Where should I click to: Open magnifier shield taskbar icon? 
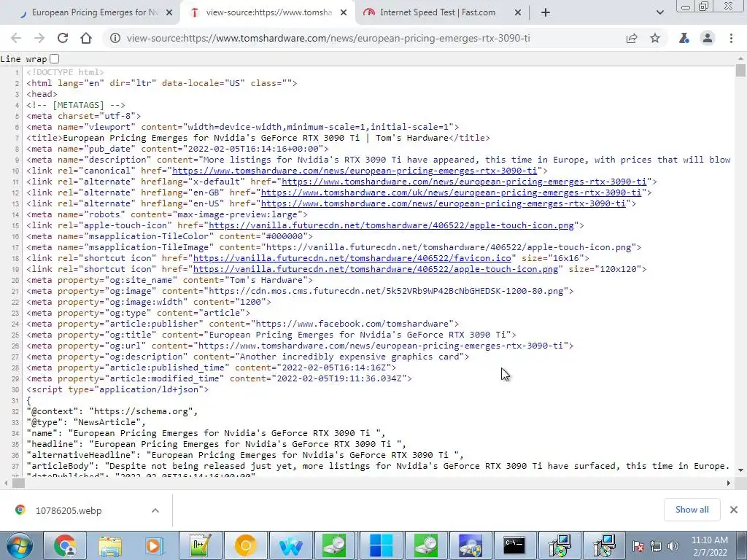(471, 545)
